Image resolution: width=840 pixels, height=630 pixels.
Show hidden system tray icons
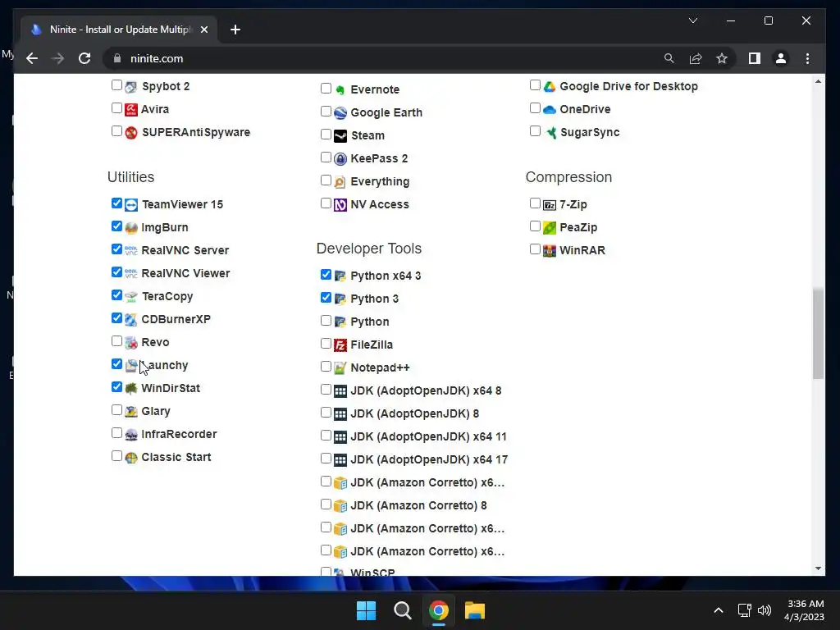click(x=719, y=610)
